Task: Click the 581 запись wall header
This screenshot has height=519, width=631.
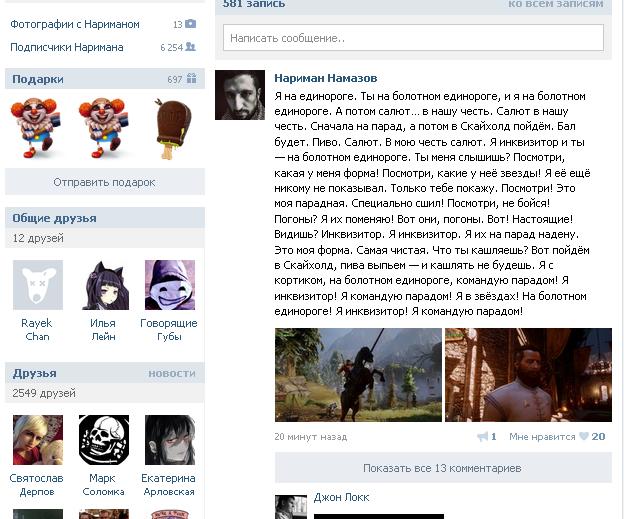Action: pos(254,4)
